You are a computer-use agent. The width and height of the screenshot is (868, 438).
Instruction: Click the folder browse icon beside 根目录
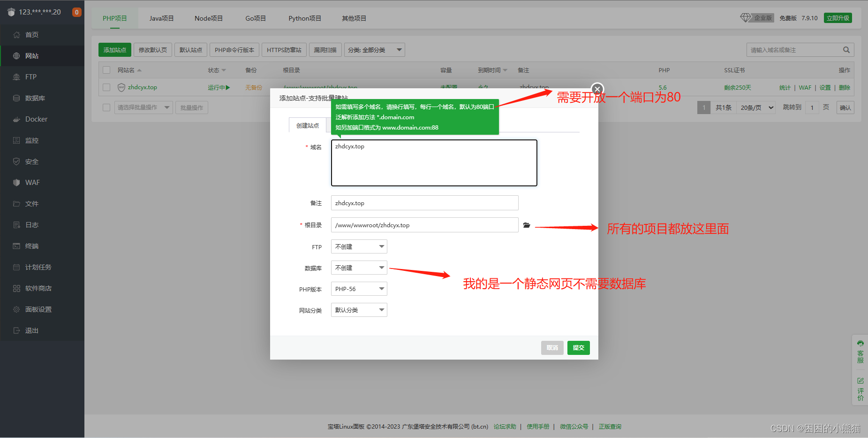527,225
